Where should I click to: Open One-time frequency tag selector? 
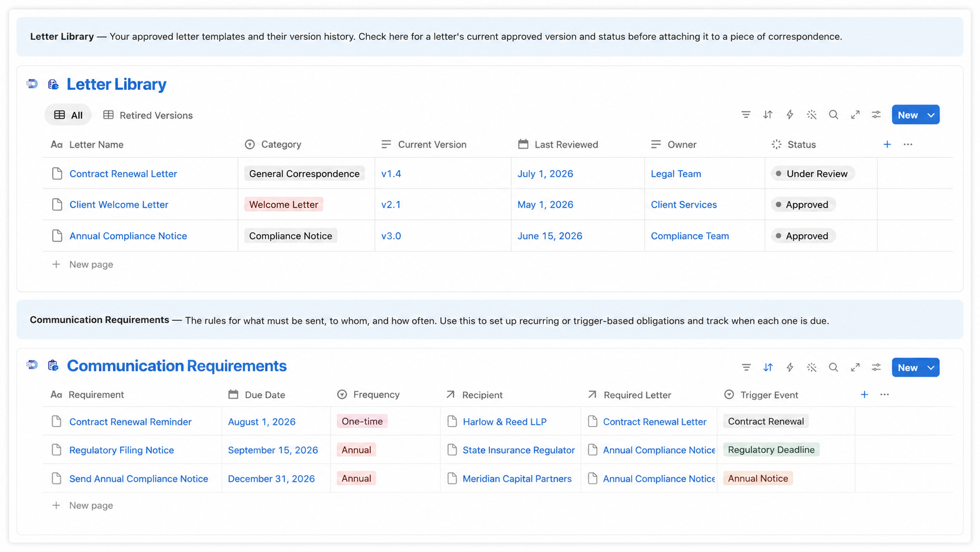click(x=362, y=422)
